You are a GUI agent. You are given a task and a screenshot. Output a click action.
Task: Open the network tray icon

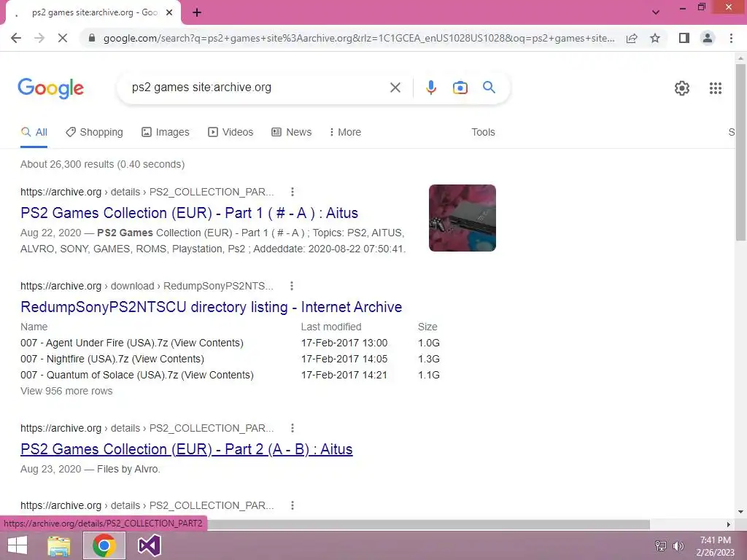point(660,546)
